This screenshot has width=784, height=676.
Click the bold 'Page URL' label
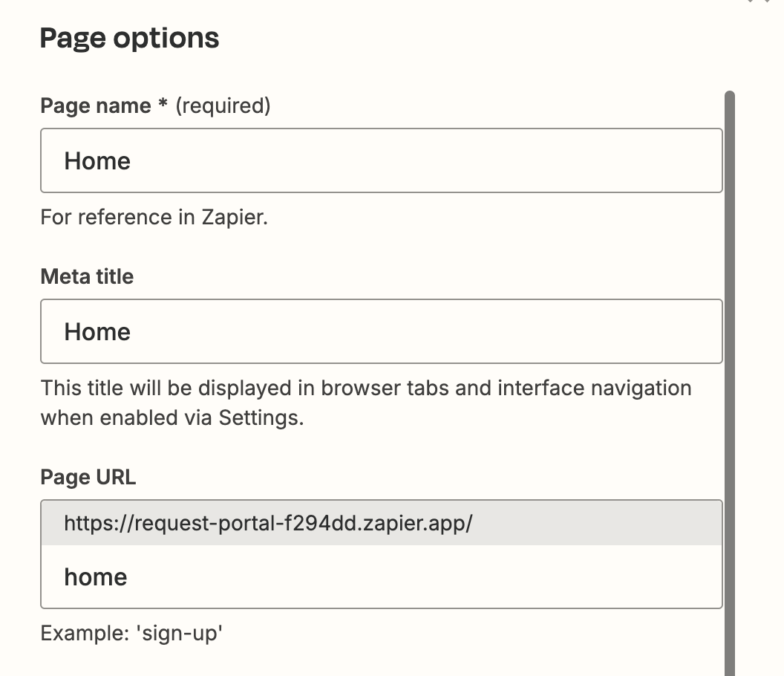coord(88,478)
